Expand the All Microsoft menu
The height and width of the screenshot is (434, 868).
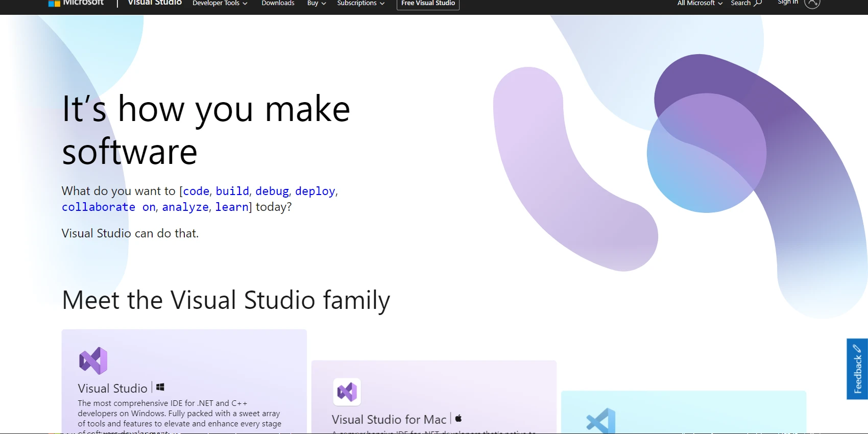point(700,3)
